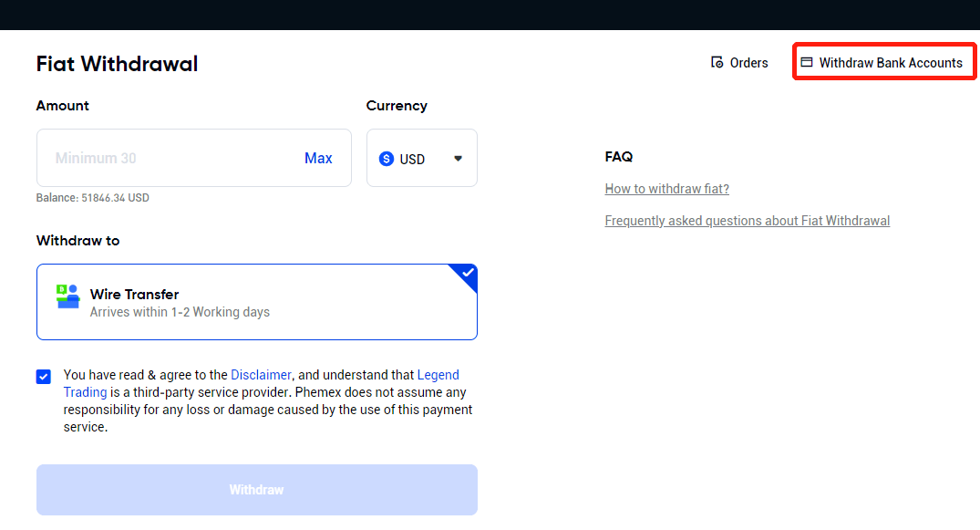Open the Legend Trading link
980x530 pixels.
[x=262, y=383]
